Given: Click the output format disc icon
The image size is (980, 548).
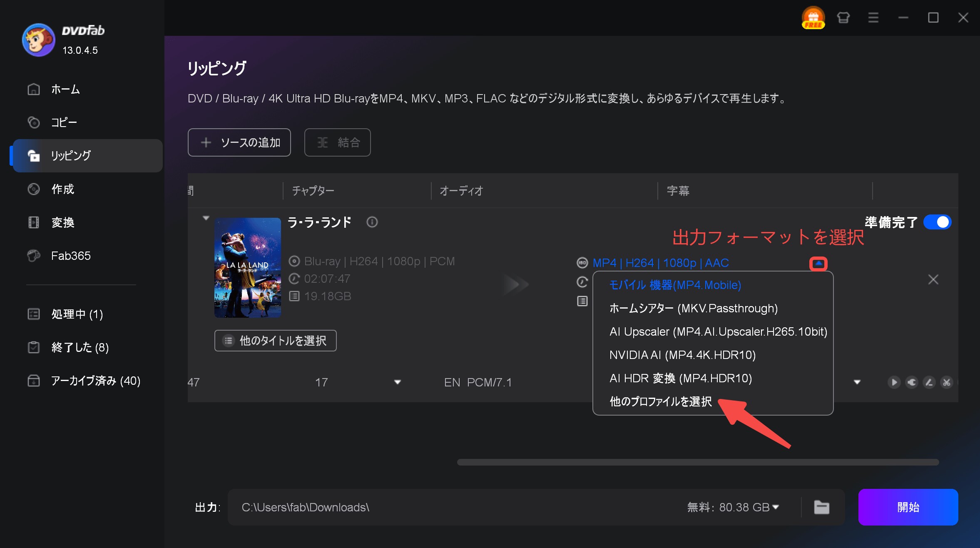Looking at the screenshot, I should 582,263.
